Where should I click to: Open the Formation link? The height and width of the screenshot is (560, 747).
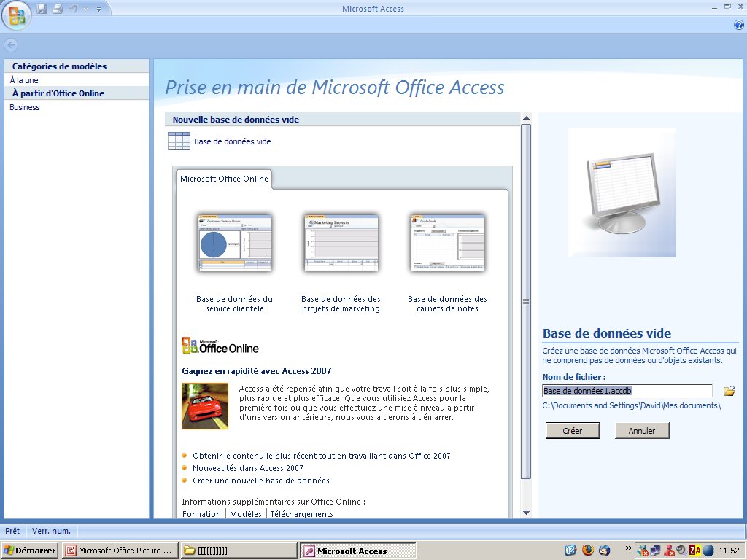pyautogui.click(x=201, y=514)
